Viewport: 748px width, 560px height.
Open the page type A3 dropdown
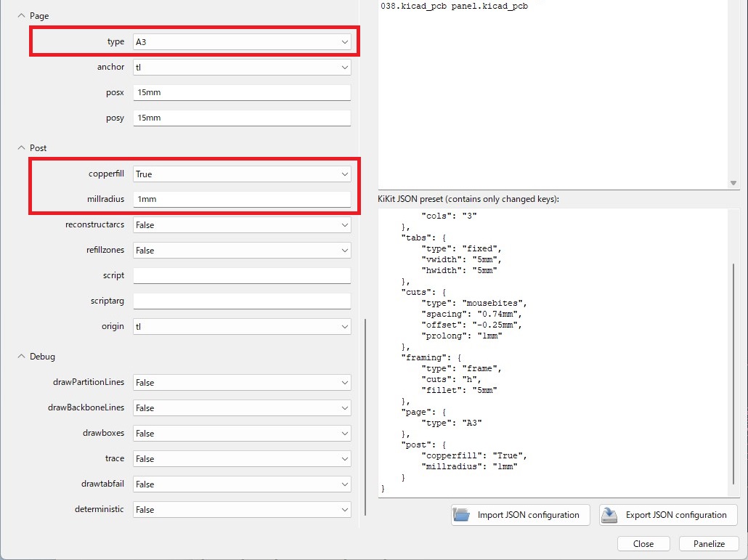click(x=242, y=42)
